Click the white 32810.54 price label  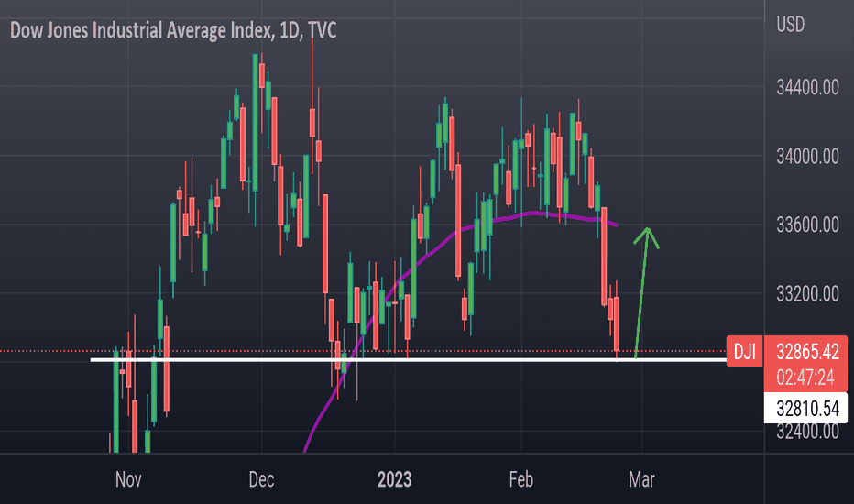[806, 408]
